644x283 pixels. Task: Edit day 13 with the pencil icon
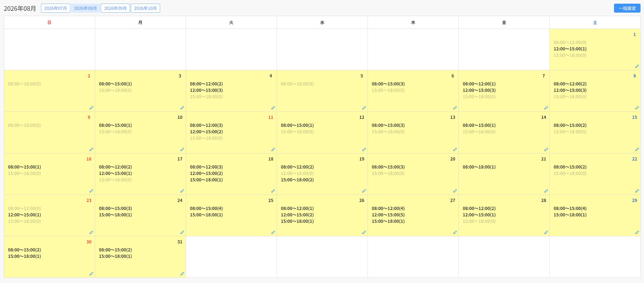[x=455, y=149]
